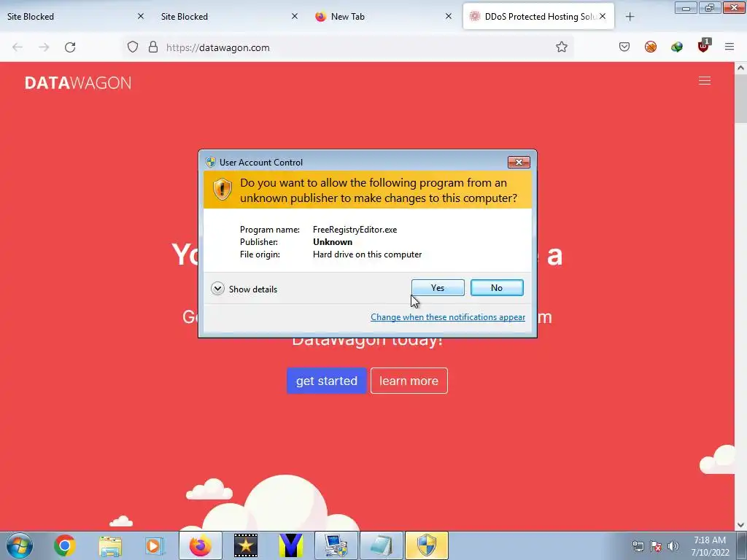
Task: Open Action Center flag in tray
Action: [656, 546]
